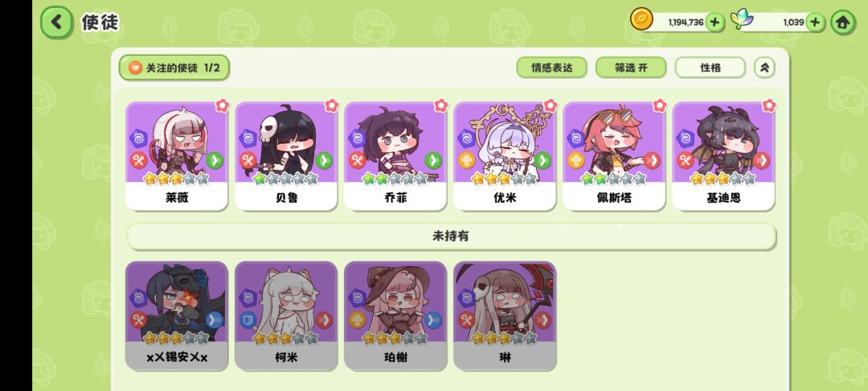The width and height of the screenshot is (868, 391).
Task: Add butterfly currency with plus button
Action: (815, 23)
